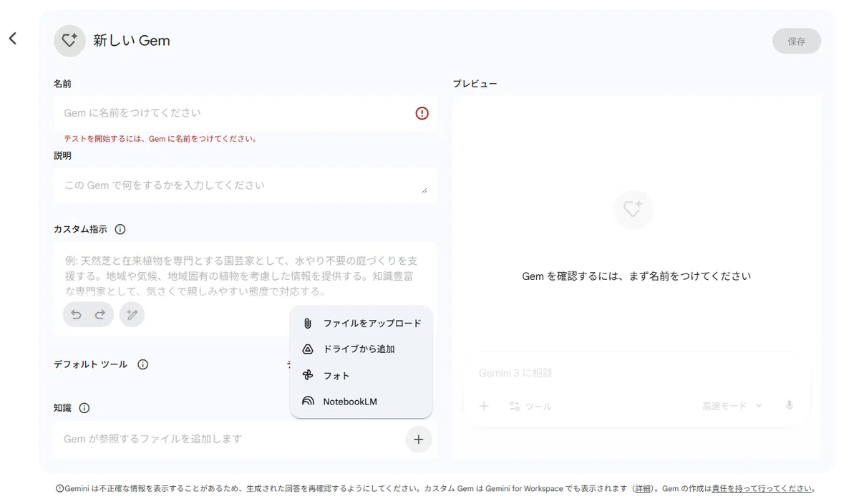Click the name required error message text
Viewport: 859px width, 504px height.
[x=160, y=139]
